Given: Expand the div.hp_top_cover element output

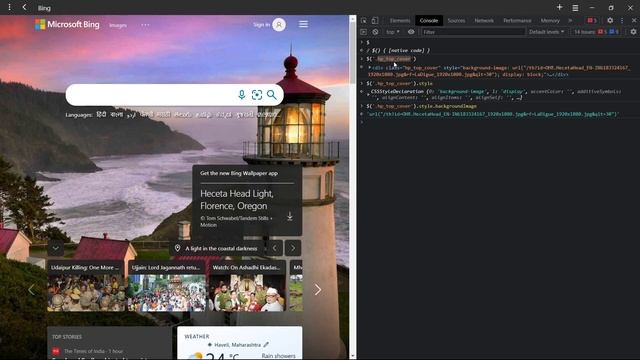Looking at the screenshot, I should [369, 68].
